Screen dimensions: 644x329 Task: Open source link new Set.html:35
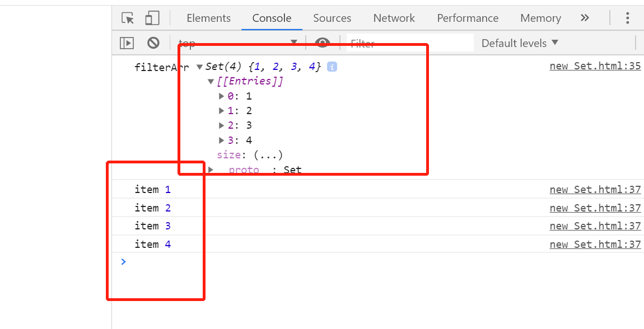tap(595, 66)
